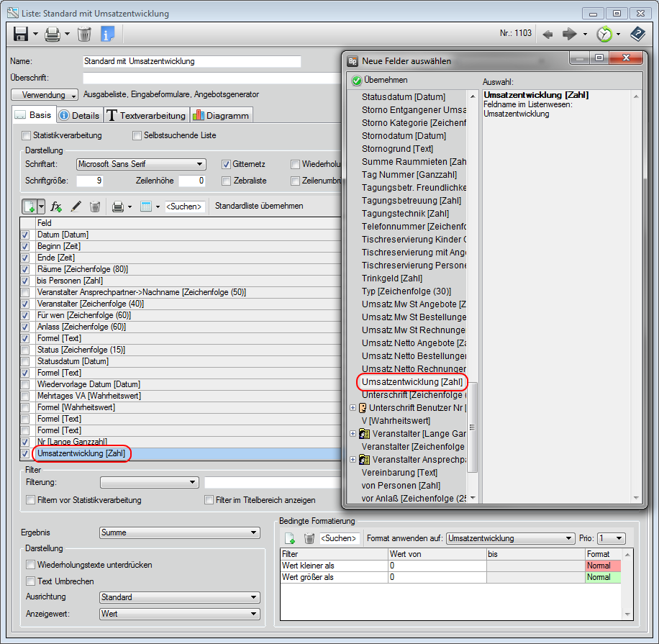Screen dimensions: 659x644
Task: Open the blue info note icon
Action: click(108, 34)
